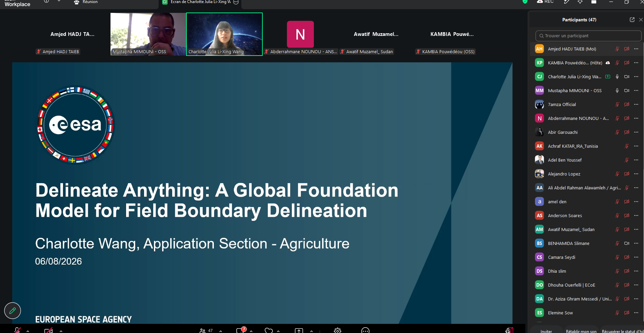Open the participants list toolbar icon
This screenshot has height=333, width=644.
[x=203, y=331]
